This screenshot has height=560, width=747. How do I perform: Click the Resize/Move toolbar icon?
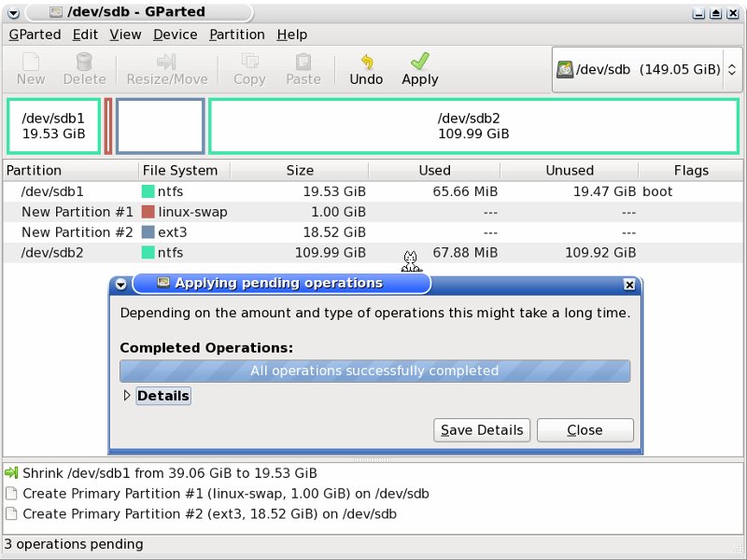(x=167, y=62)
